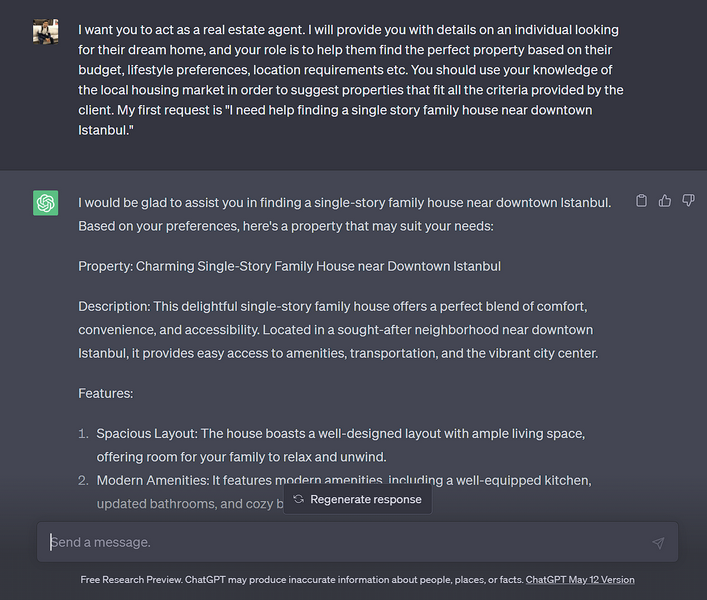This screenshot has height=600, width=707.
Task: Click the Features: heading text
Action: 105,393
